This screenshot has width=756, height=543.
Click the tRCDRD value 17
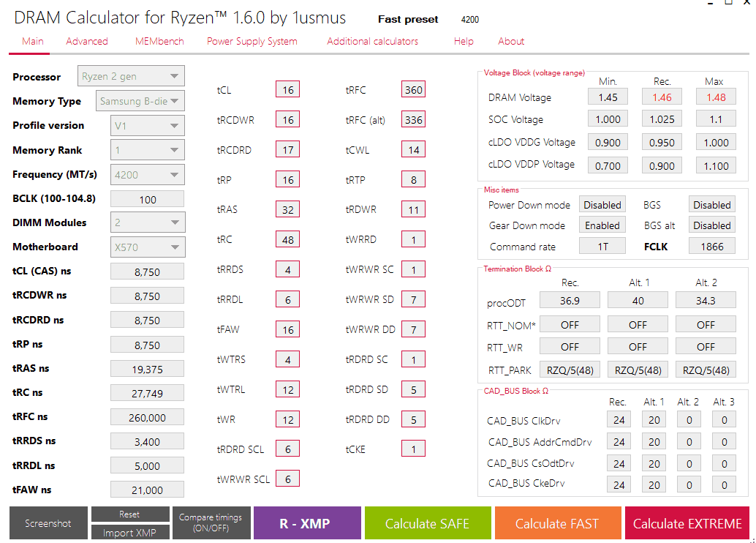[288, 149]
